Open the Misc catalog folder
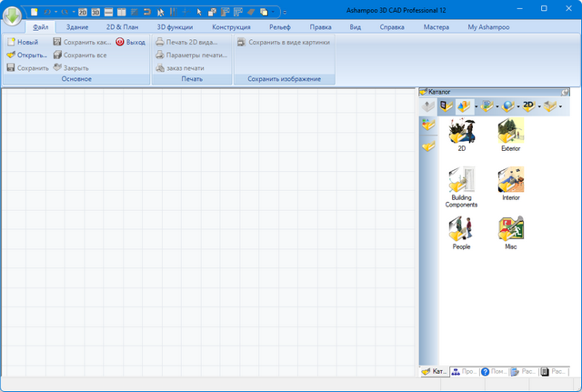Screen dimensions: 582x392 coord(510,230)
